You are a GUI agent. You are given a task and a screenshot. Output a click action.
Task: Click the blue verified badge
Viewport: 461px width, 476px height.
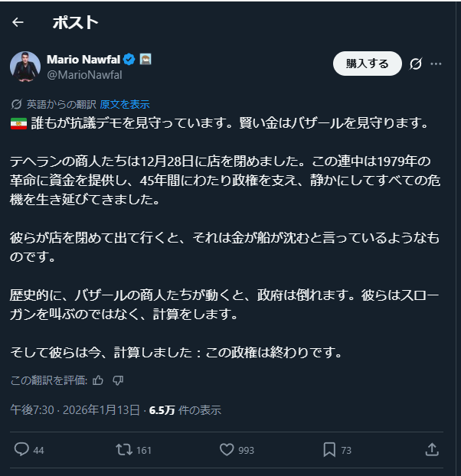129,59
